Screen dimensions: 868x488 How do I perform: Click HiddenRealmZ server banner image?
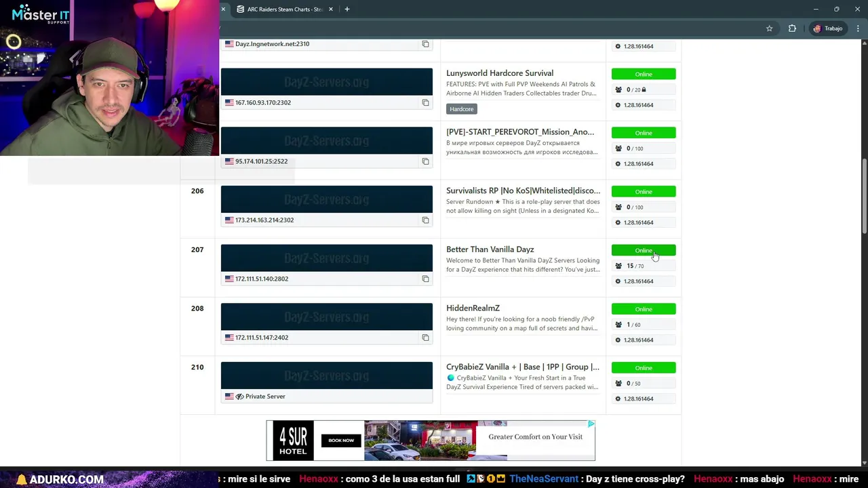click(x=326, y=317)
